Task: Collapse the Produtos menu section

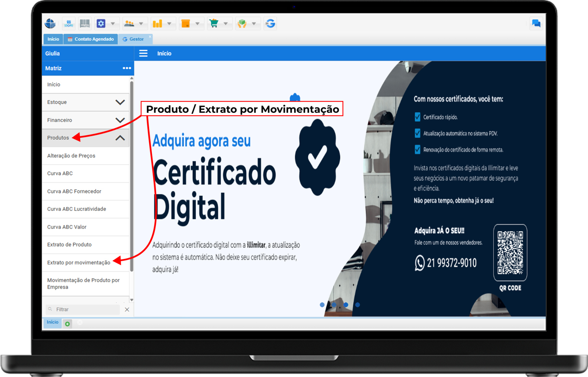Action: click(120, 138)
